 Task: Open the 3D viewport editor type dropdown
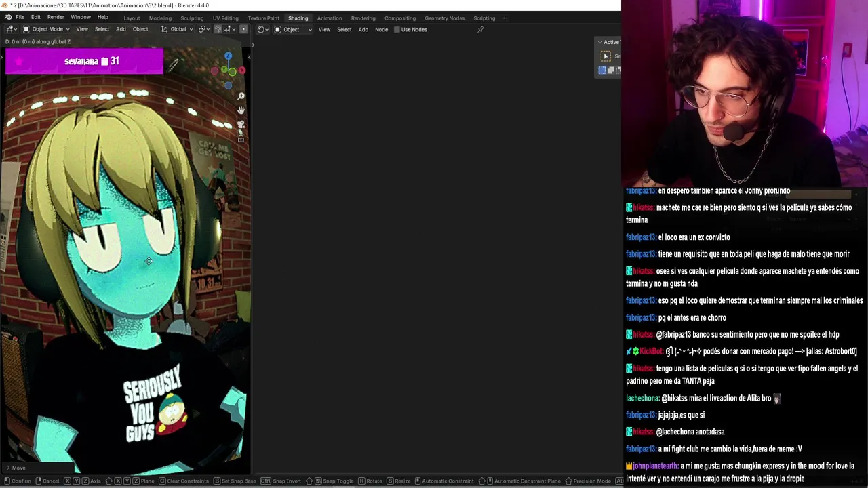[x=11, y=29]
